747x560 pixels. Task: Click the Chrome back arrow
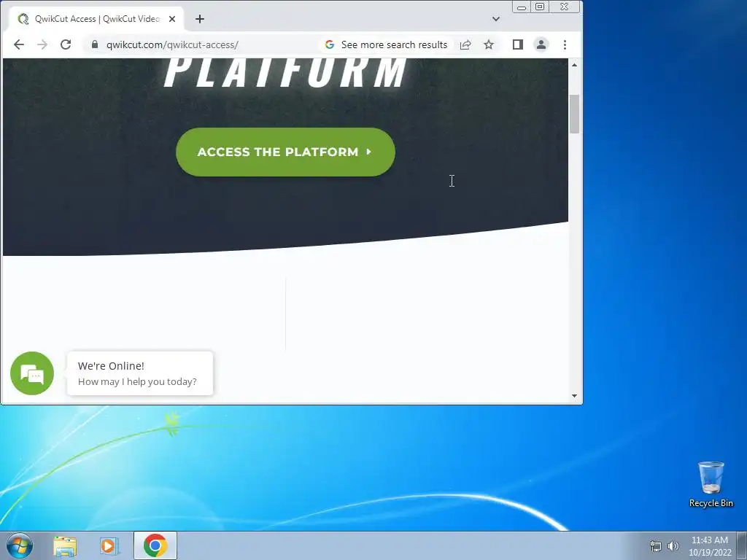18,44
